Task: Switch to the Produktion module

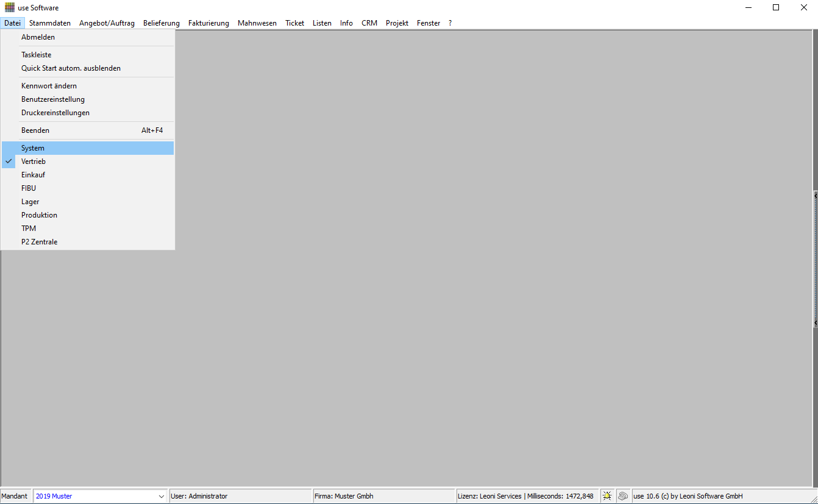Action: tap(88, 215)
